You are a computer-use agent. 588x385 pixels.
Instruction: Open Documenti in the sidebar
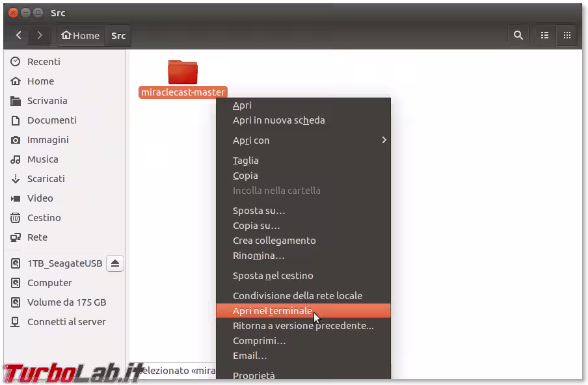pyautogui.click(x=64, y=120)
